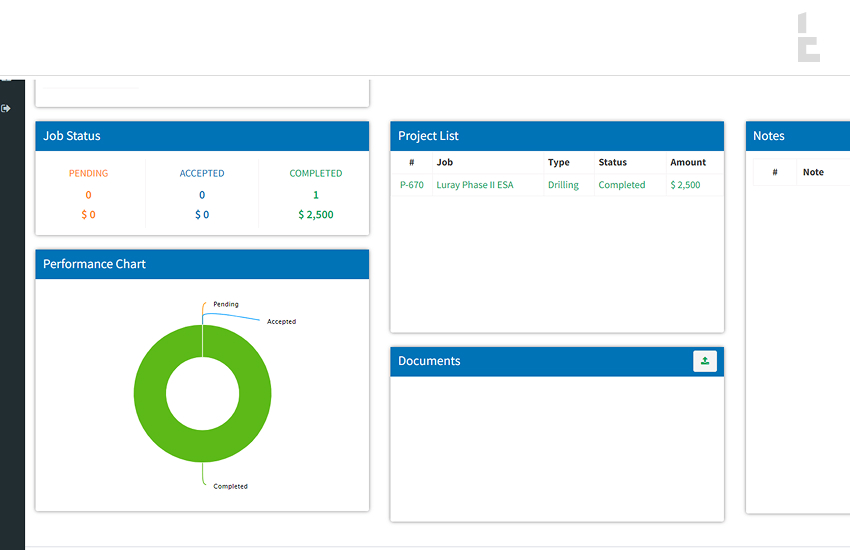Select the COMPLETED job status label
Image resolution: width=850 pixels, height=550 pixels.
[x=316, y=173]
